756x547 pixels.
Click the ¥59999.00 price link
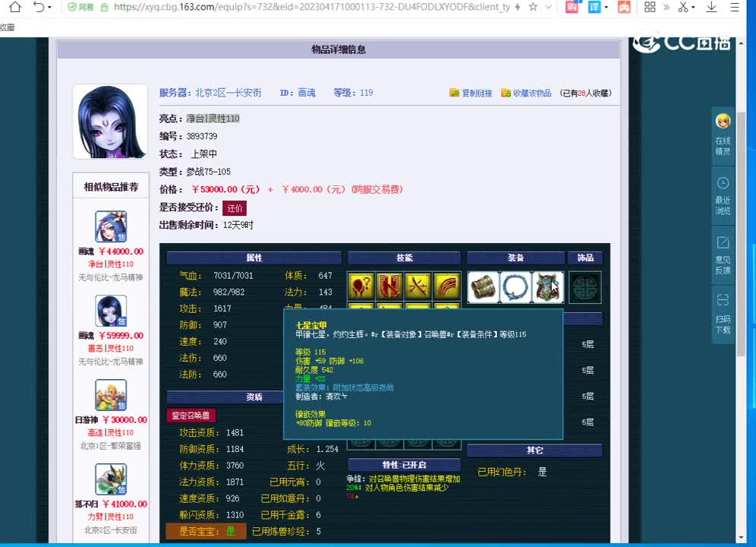(121, 336)
